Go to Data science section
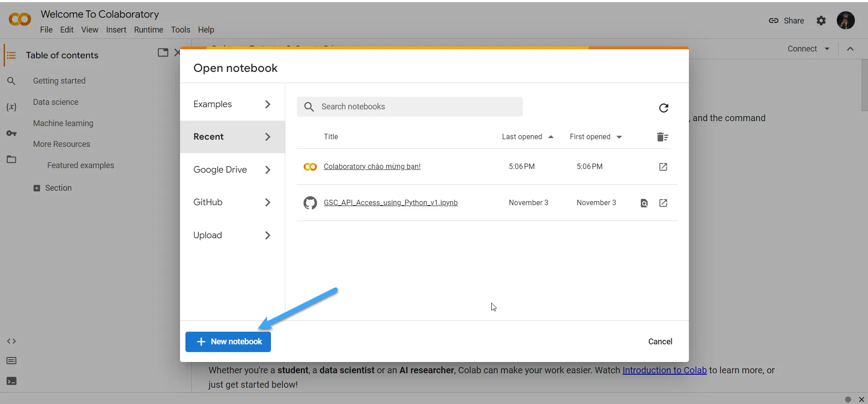The image size is (868, 404). 56,102
